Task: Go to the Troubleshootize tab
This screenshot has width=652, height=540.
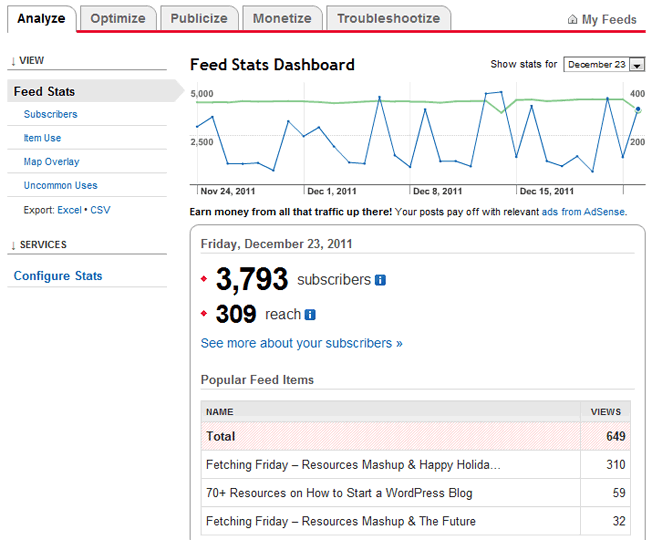Action: [x=388, y=19]
